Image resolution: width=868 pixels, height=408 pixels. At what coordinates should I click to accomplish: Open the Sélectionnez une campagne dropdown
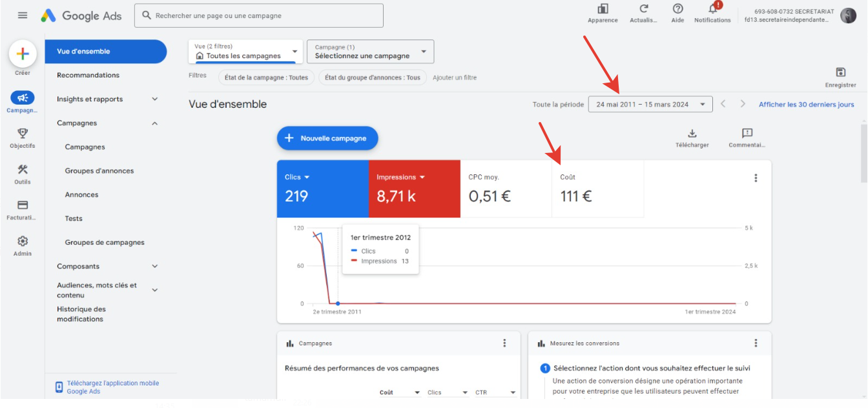click(x=371, y=52)
